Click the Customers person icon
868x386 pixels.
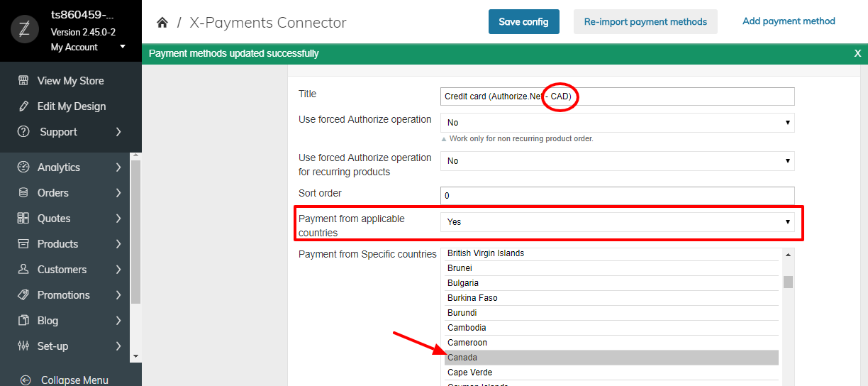pos(23,270)
